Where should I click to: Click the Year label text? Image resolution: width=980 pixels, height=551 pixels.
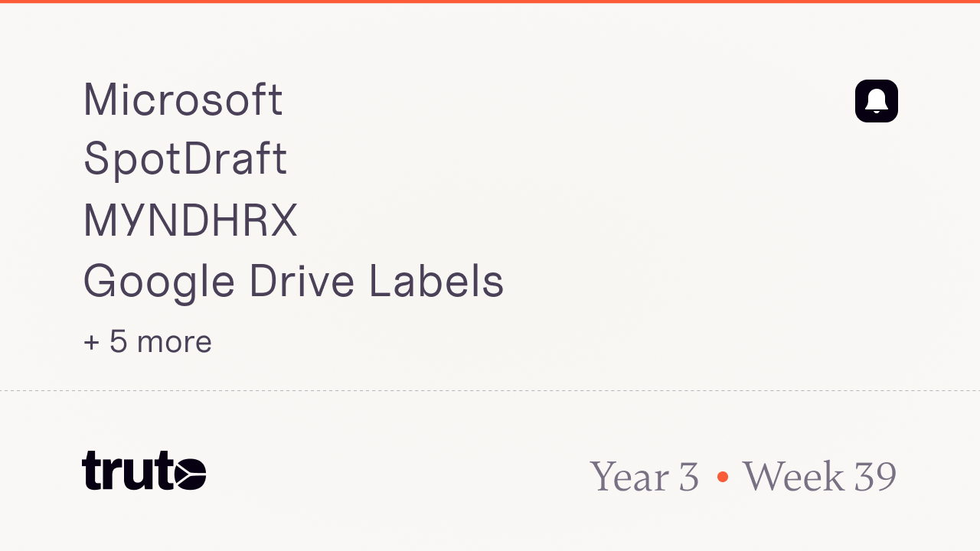coord(630,477)
